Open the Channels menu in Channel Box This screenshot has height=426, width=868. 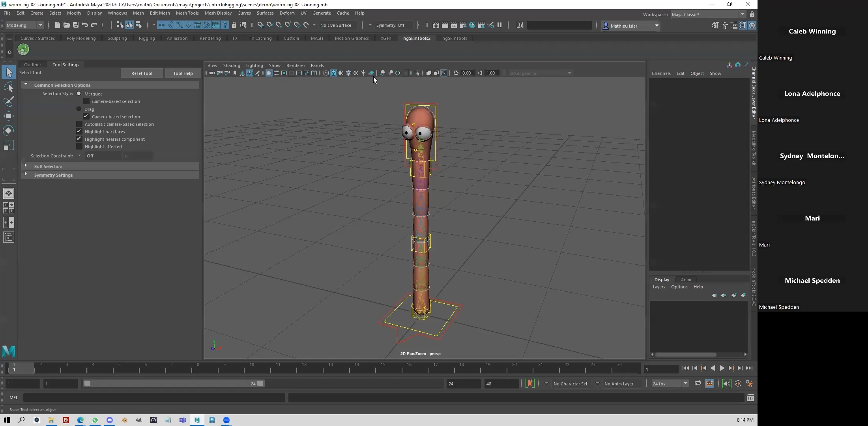[x=661, y=73]
